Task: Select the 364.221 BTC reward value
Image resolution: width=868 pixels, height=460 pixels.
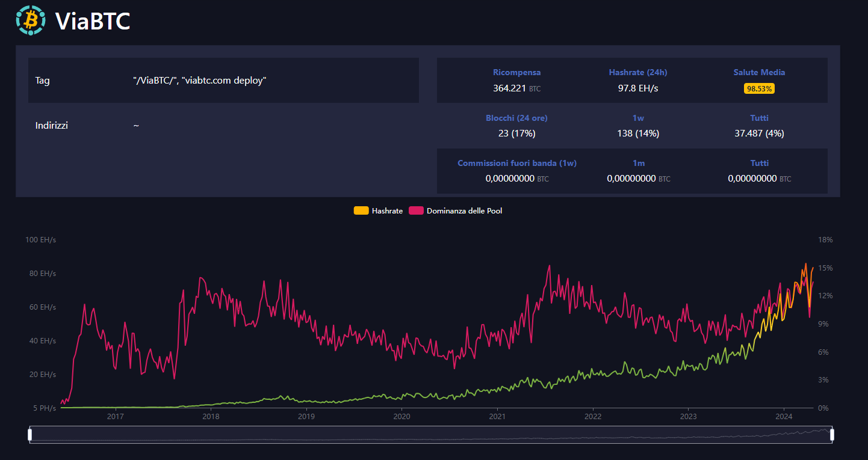Action: 517,88
